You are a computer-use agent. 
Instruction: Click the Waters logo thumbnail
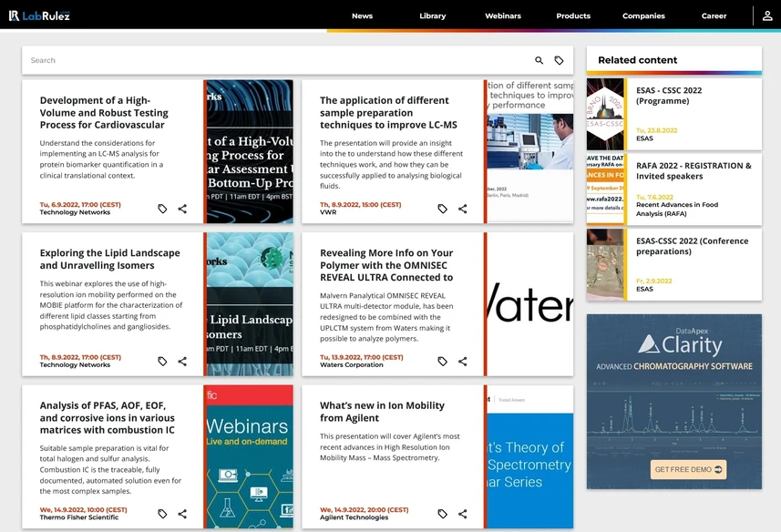pyautogui.click(x=530, y=304)
